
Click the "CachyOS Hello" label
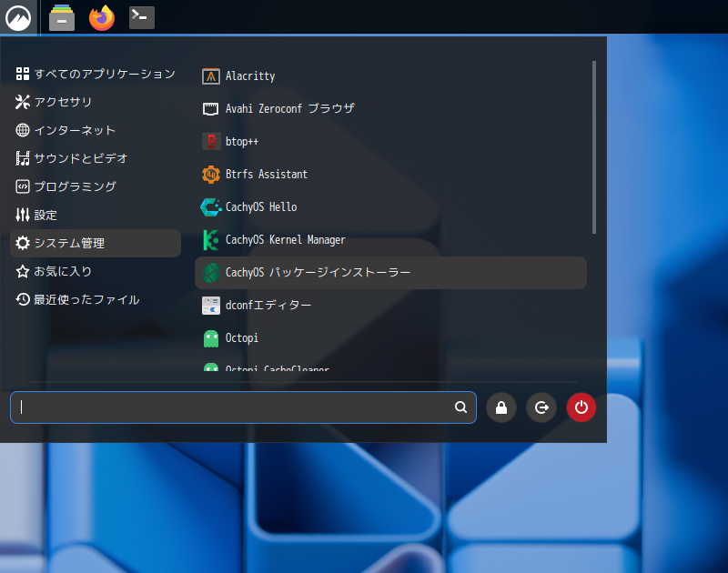pyautogui.click(x=261, y=207)
